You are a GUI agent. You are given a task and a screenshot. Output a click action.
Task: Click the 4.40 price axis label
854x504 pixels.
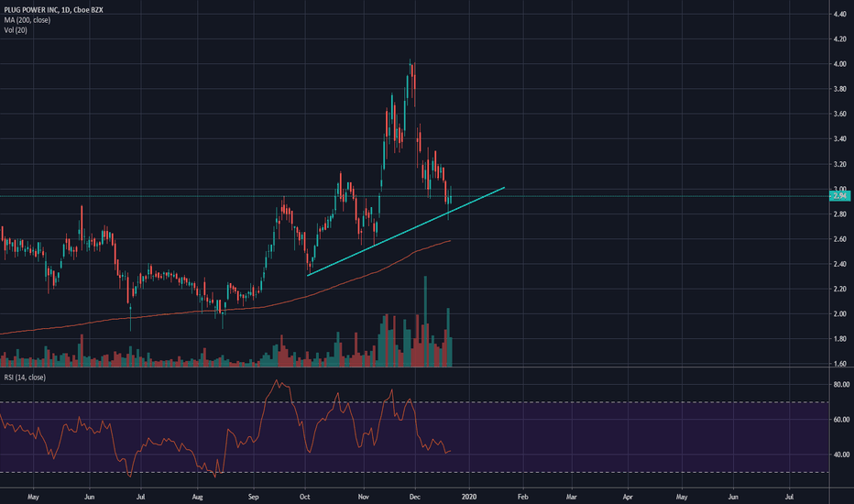pos(839,14)
